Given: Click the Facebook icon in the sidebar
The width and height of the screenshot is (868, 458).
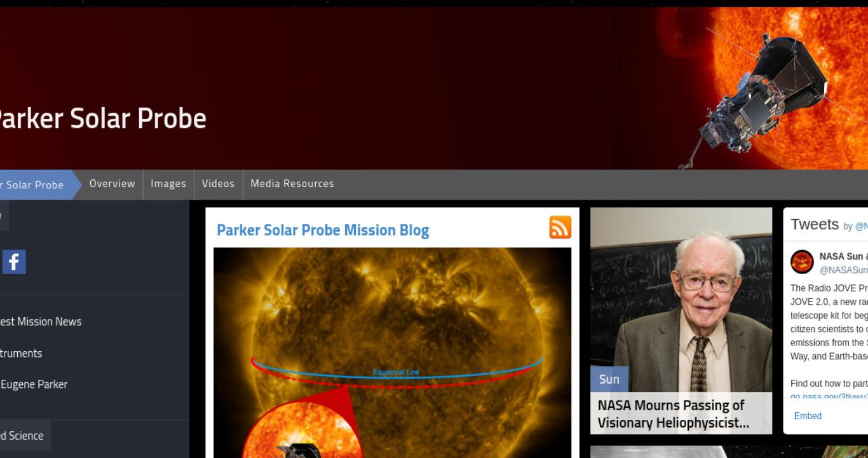Looking at the screenshot, I should (x=14, y=261).
